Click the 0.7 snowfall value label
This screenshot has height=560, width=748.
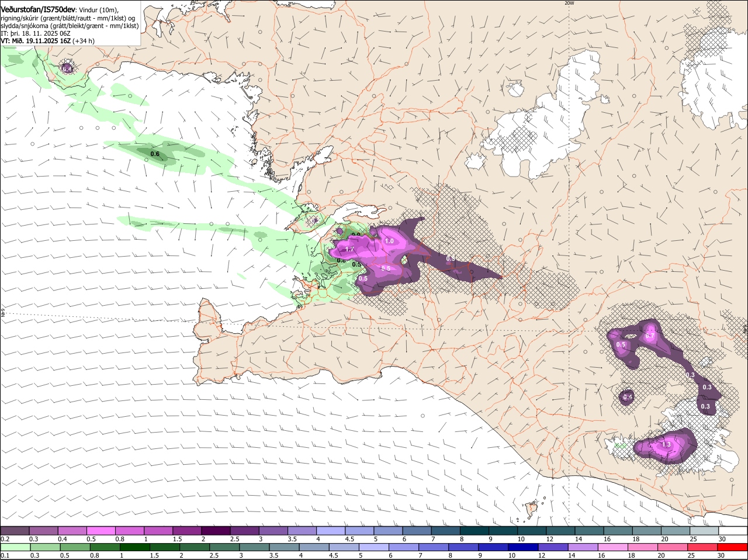coord(650,336)
